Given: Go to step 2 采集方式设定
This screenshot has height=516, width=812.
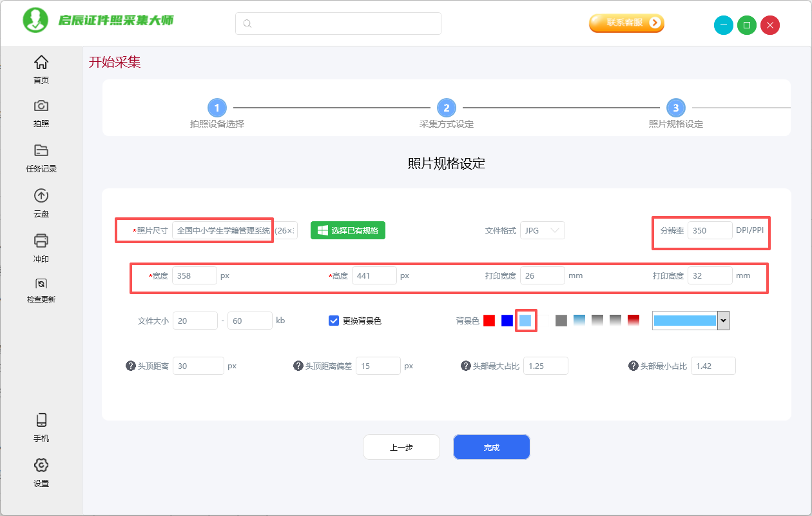Looking at the screenshot, I should click(x=446, y=108).
